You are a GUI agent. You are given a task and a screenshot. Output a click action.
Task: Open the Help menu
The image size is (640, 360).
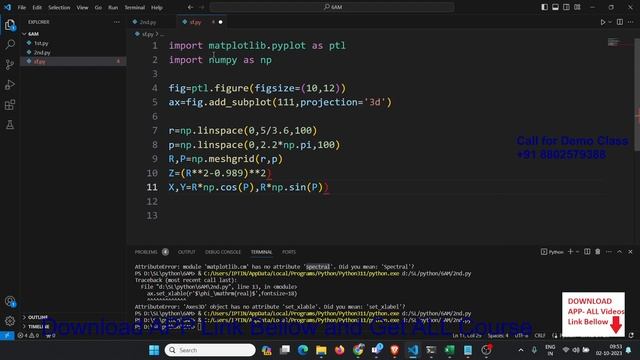pyautogui.click(x=157, y=7)
